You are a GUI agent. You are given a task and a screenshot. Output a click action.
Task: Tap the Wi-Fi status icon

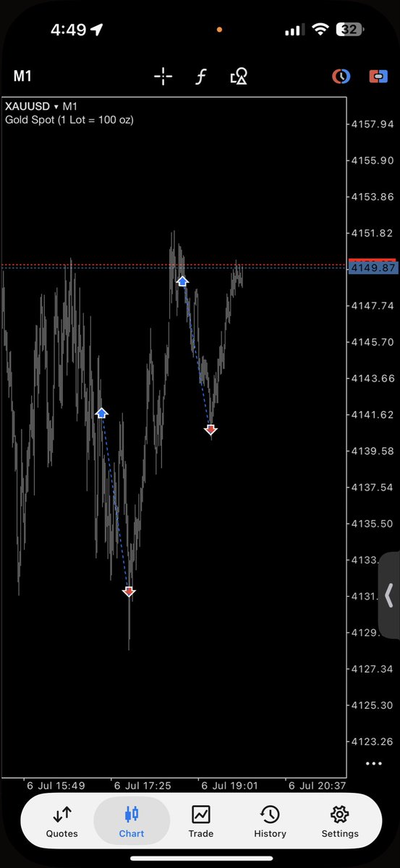pos(320,30)
